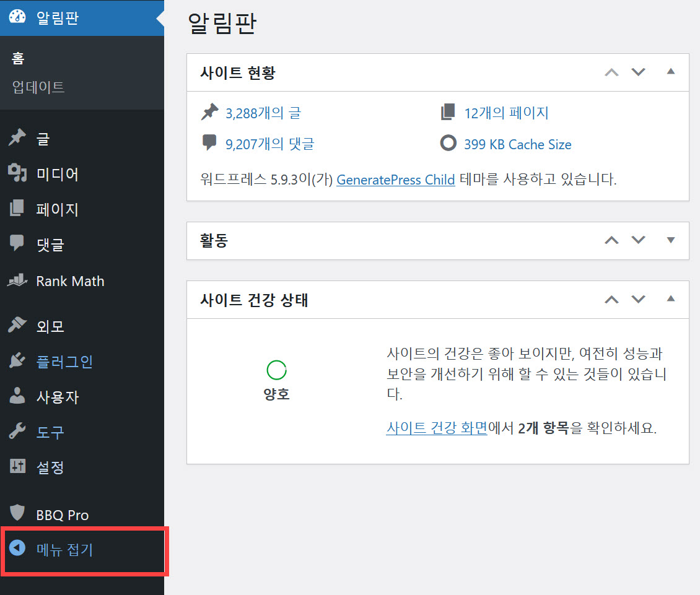Viewport: 700px width, 595px height.
Task: Move 사이트 현황 down using the down chevron
Action: [639, 72]
